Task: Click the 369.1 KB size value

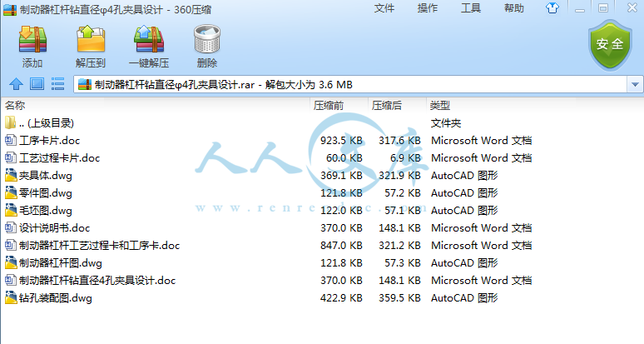Action: tap(341, 176)
